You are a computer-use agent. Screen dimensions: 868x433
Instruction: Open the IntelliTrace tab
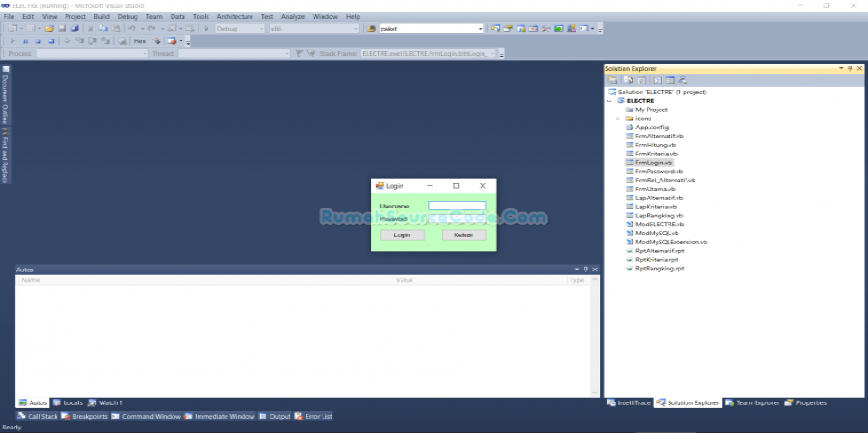click(629, 403)
